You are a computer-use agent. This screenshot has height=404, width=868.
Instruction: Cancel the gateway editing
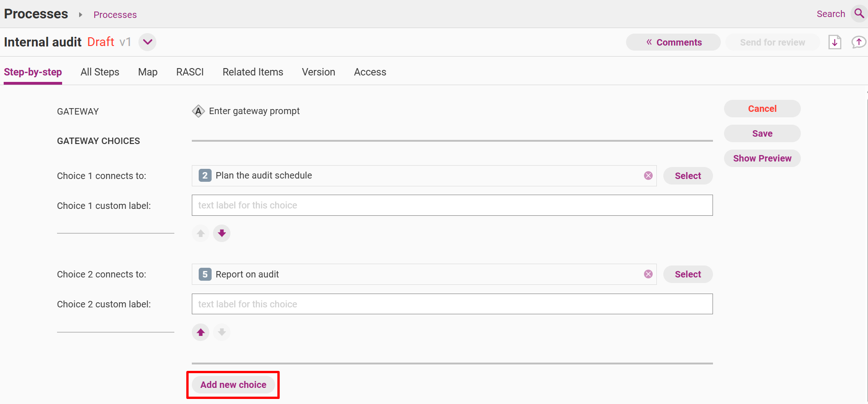click(762, 109)
